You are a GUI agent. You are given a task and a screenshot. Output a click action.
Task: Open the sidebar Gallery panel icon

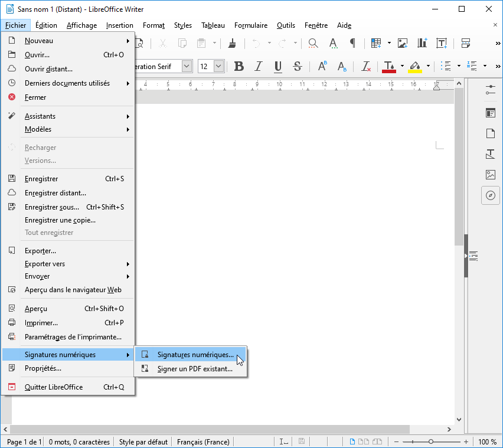pyautogui.click(x=490, y=175)
